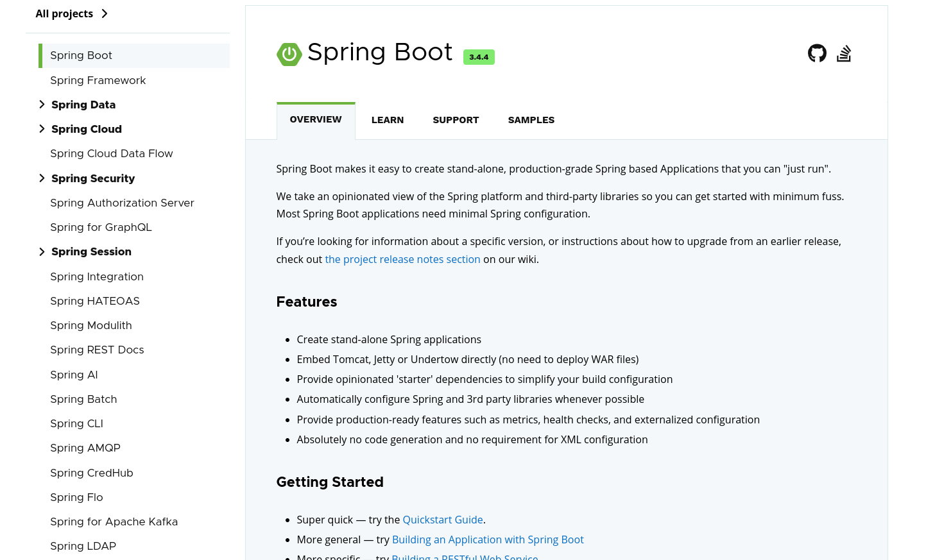
Task: Click the 3.4.4 version badge
Action: [x=479, y=57]
